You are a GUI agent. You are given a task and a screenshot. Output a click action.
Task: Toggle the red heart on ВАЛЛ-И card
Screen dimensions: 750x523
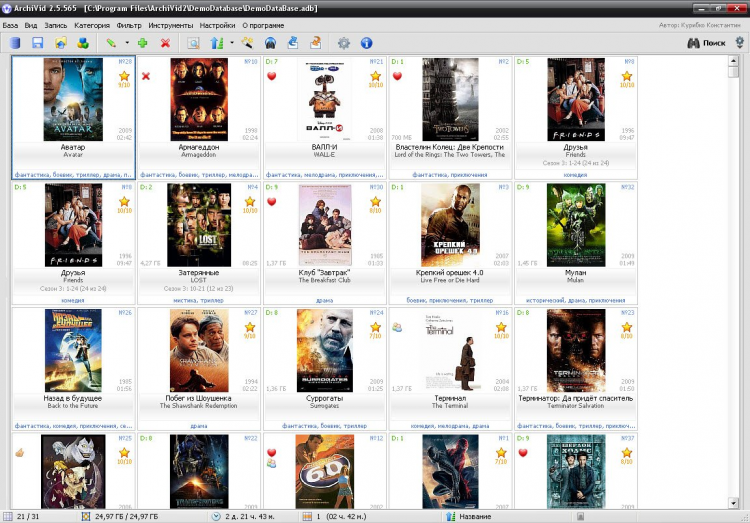[x=272, y=76]
